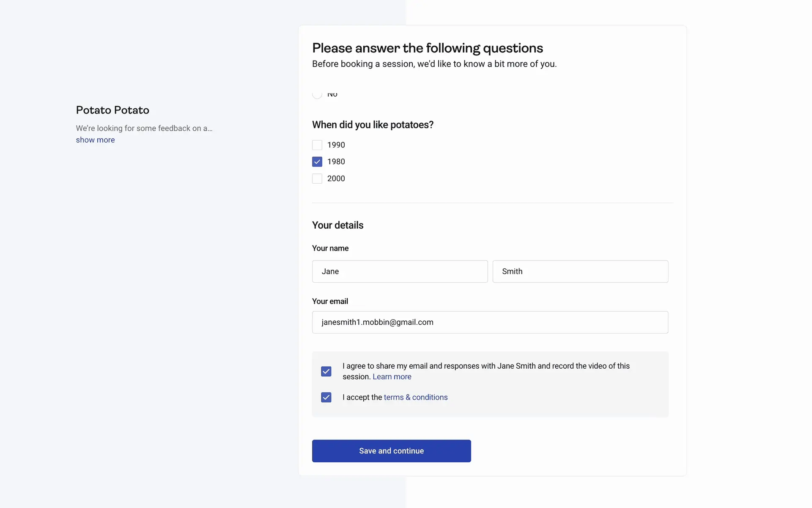Focus the Your email input field
Image resolution: width=812 pixels, height=508 pixels.
490,322
